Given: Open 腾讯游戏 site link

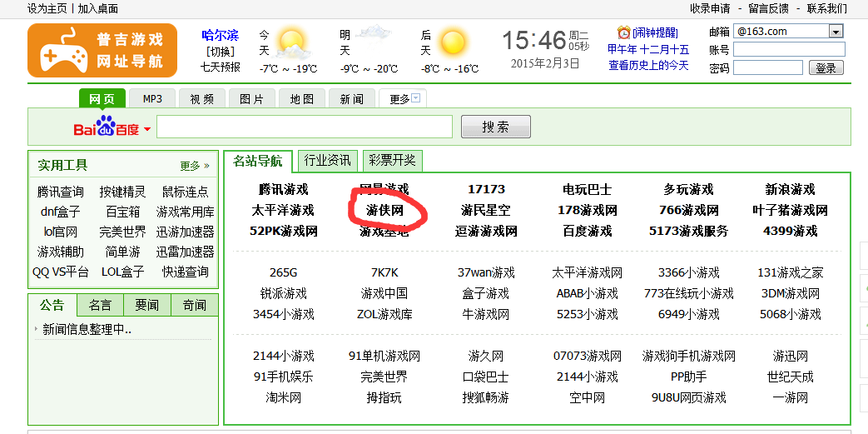Looking at the screenshot, I should (x=283, y=190).
